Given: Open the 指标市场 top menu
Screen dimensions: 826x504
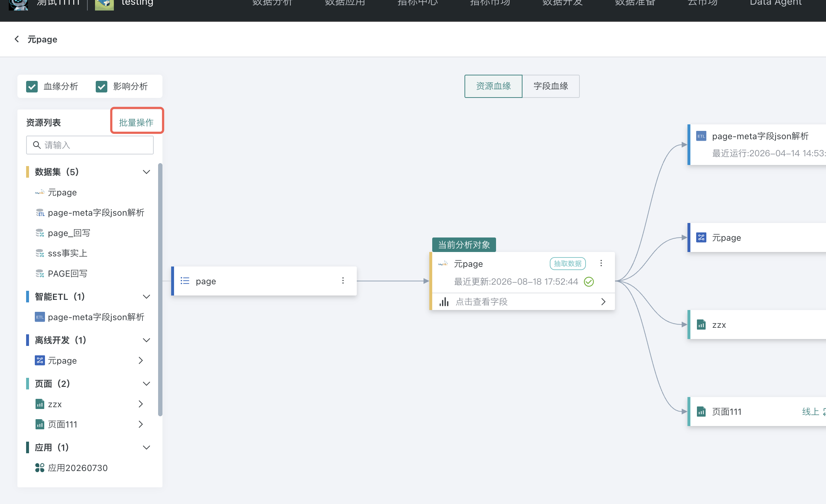Looking at the screenshot, I should coord(490,3).
